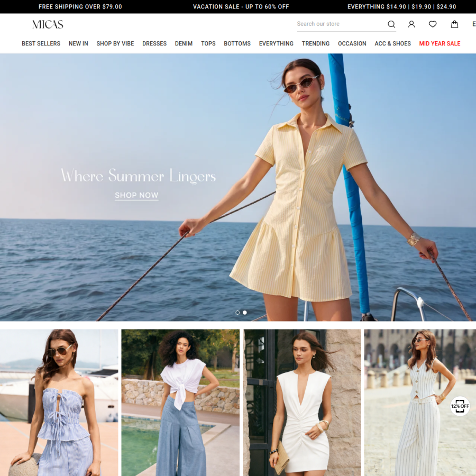
Task: Click the MICAS logo
Action: coord(48,24)
